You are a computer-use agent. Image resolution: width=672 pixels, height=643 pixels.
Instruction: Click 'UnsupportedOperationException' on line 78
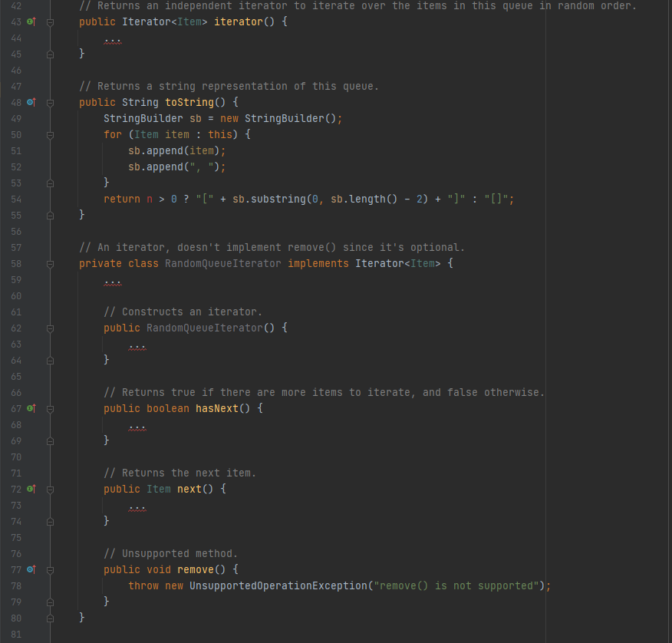tap(278, 586)
